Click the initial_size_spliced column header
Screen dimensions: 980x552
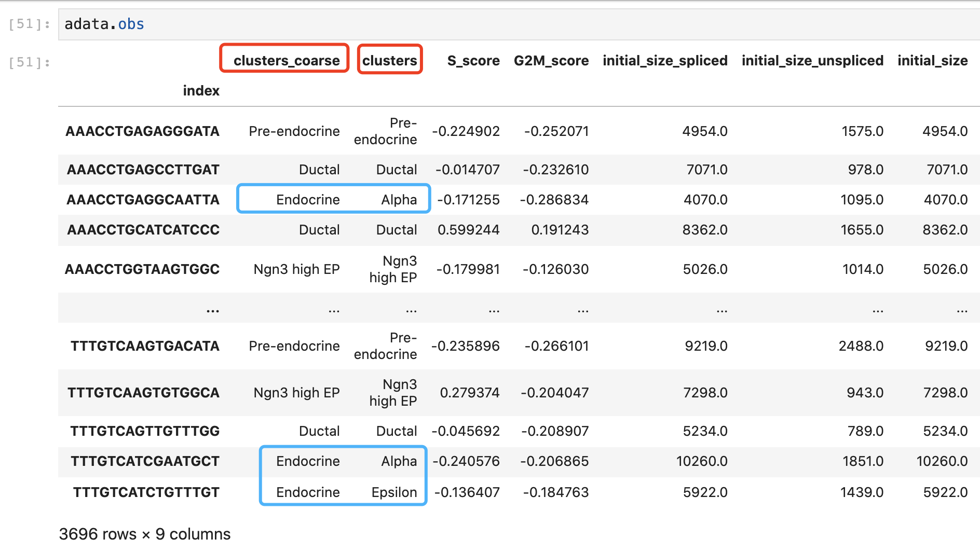click(665, 60)
